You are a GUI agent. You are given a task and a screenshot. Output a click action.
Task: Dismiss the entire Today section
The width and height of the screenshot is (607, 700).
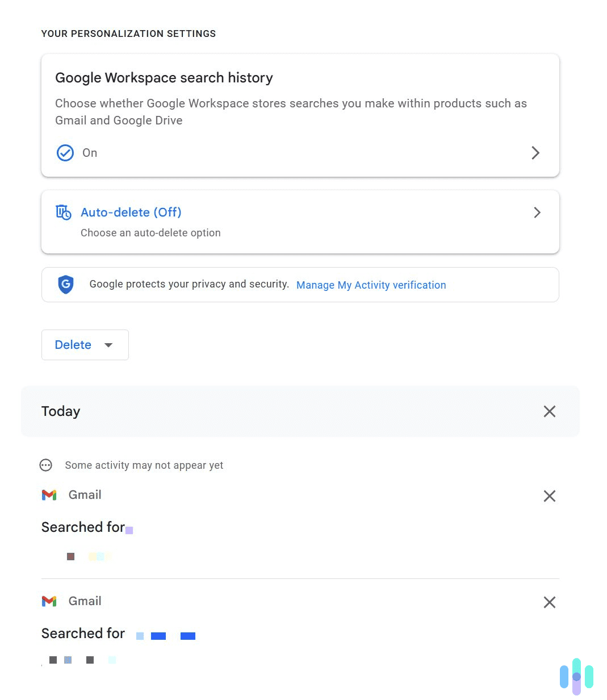coord(549,411)
